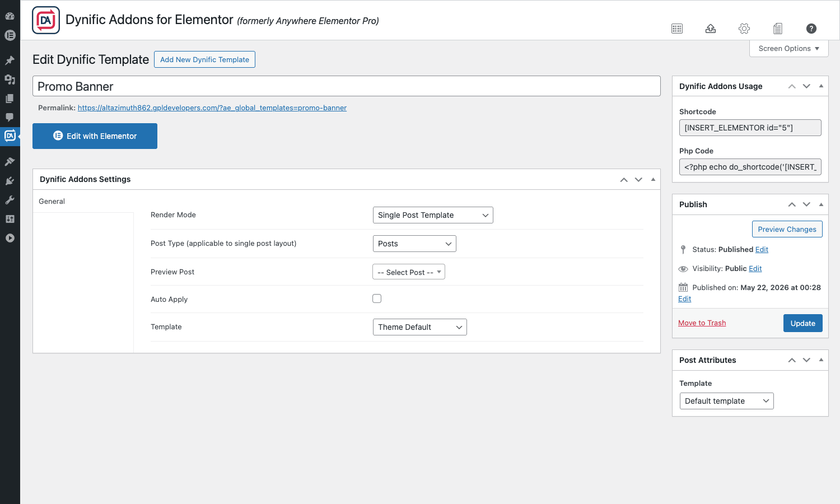Open the Plugins plug sidebar icon

(x=10, y=181)
